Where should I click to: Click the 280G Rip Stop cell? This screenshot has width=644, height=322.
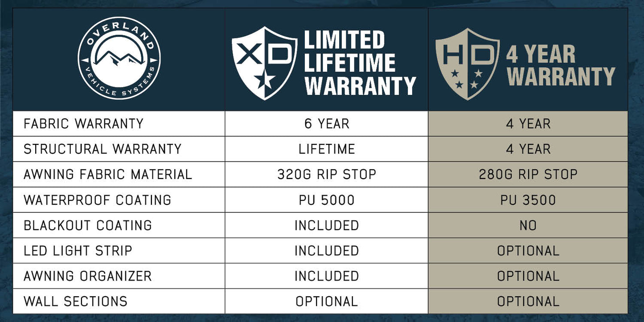528,174
